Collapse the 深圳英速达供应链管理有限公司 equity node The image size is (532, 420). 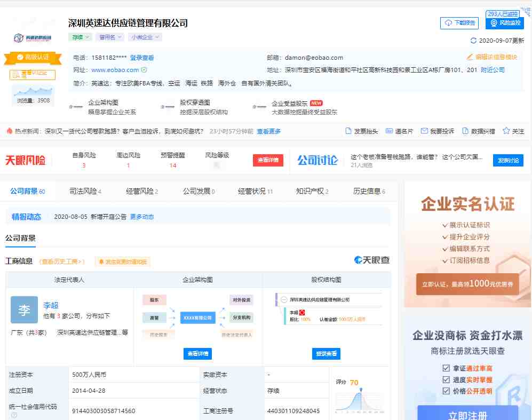coord(284,300)
